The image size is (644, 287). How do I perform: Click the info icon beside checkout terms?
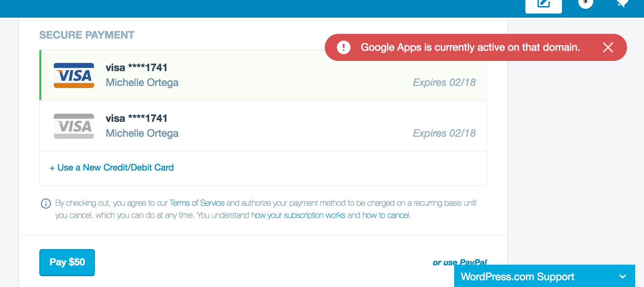(x=46, y=203)
